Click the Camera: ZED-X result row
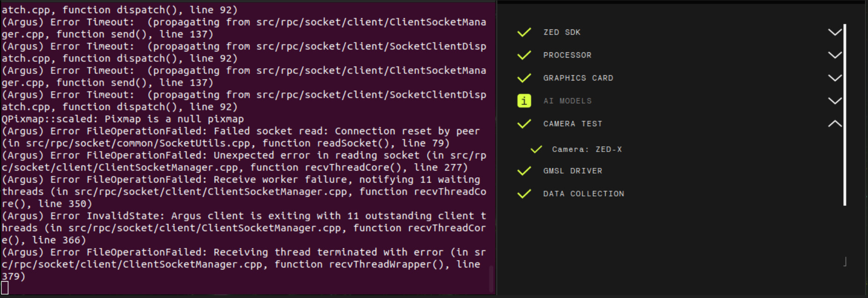The height and width of the screenshot is (298, 868). coord(586,150)
